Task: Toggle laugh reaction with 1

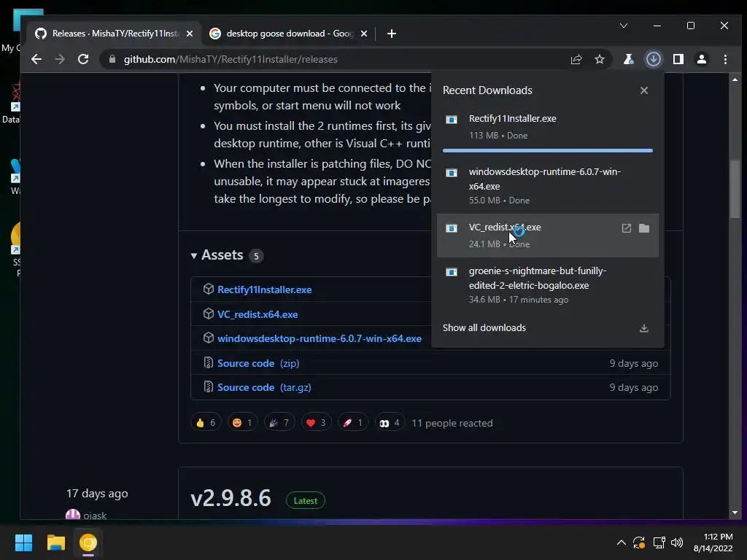Action: tap(242, 423)
